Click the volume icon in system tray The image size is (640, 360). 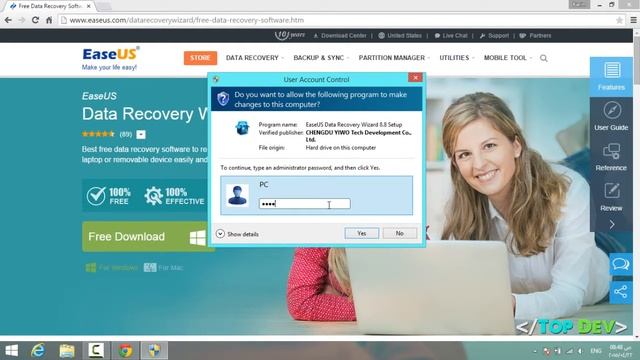580,351
